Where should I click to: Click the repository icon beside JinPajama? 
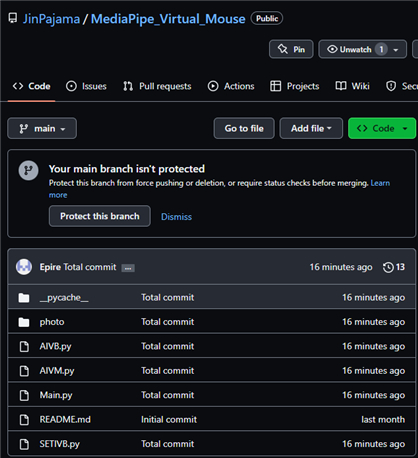point(13,18)
